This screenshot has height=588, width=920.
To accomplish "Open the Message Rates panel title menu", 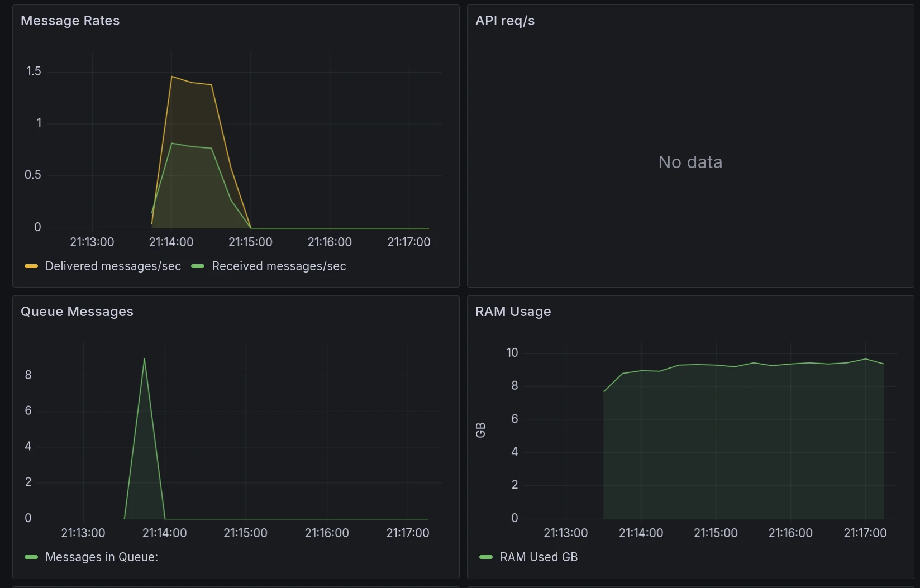I will (x=70, y=21).
